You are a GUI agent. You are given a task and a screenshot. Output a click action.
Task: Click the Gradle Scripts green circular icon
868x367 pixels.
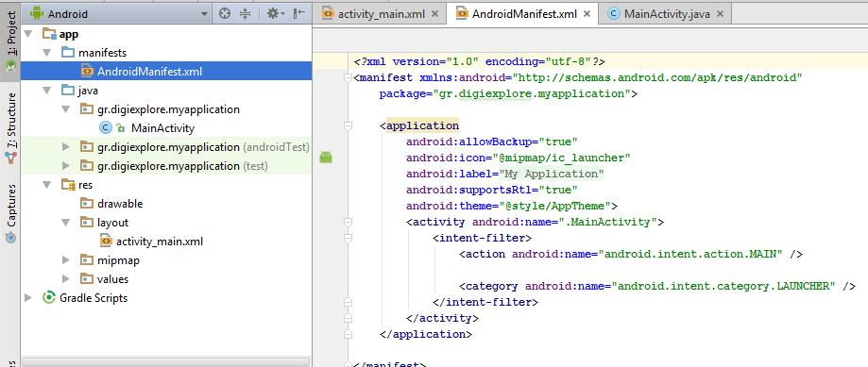(x=49, y=298)
